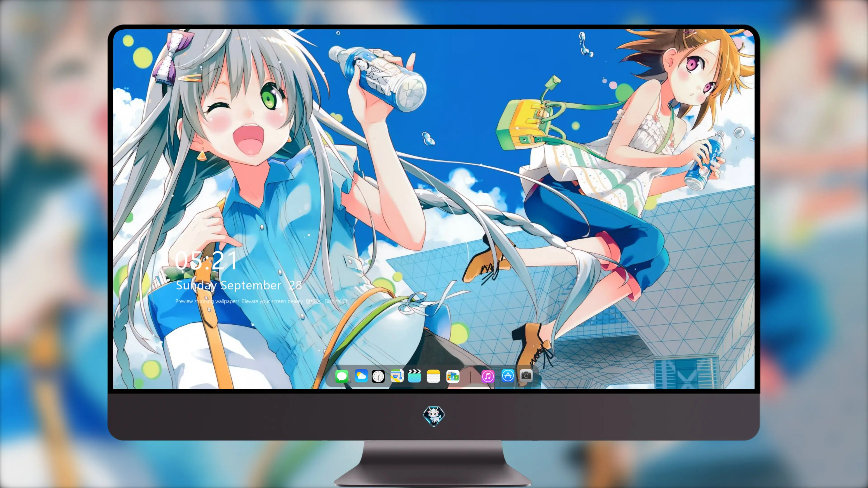Viewport: 868px width, 488px height.
Task: Open the Maps app in the dock
Action: [397, 376]
